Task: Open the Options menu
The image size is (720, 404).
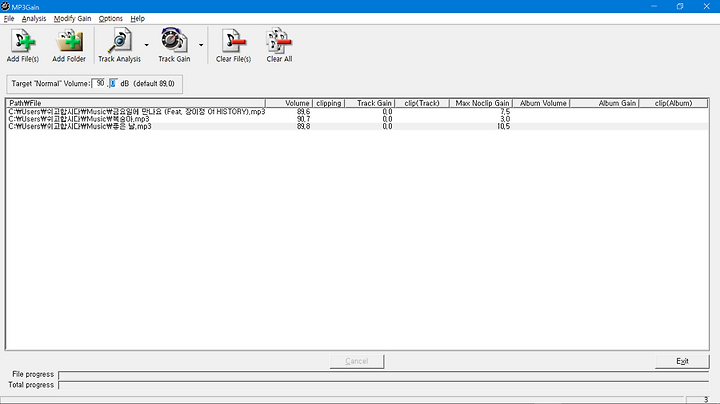Action: pos(111,19)
